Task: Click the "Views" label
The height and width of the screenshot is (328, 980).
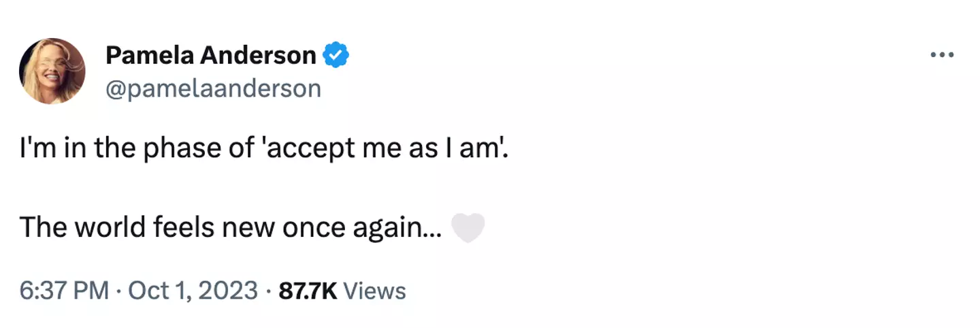Action: [x=375, y=291]
